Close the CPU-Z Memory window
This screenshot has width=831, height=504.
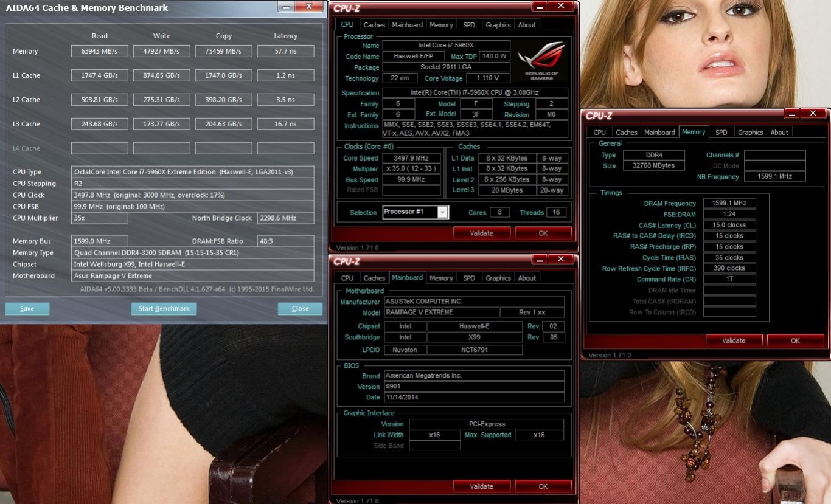pos(813,113)
